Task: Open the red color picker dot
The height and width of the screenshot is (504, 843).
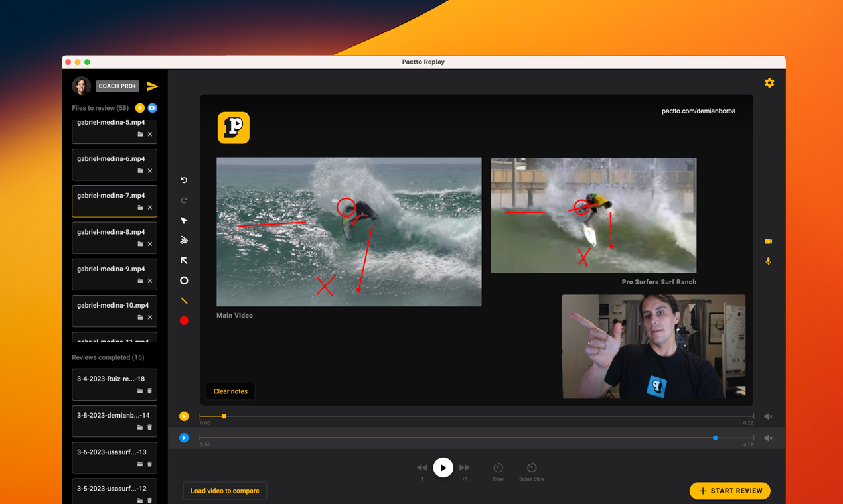Action: (184, 321)
